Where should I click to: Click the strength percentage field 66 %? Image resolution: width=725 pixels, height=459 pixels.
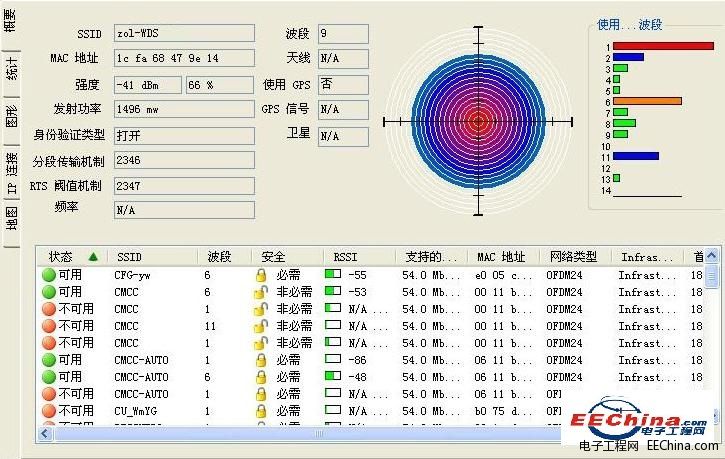pyautogui.click(x=220, y=85)
